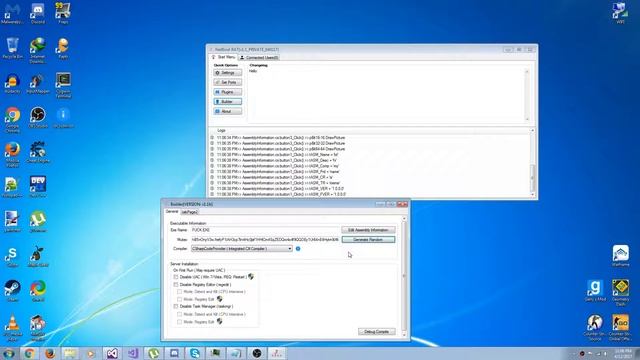Tick Detect and Kill mode under Task Manager
Image resolution: width=640 pixels, height=360 pixels.
180,314
